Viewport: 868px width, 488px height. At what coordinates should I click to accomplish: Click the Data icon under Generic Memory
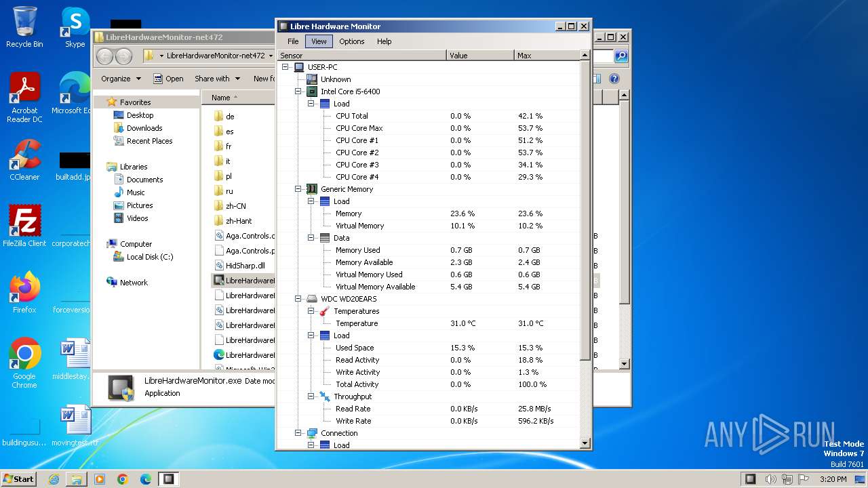(x=324, y=238)
